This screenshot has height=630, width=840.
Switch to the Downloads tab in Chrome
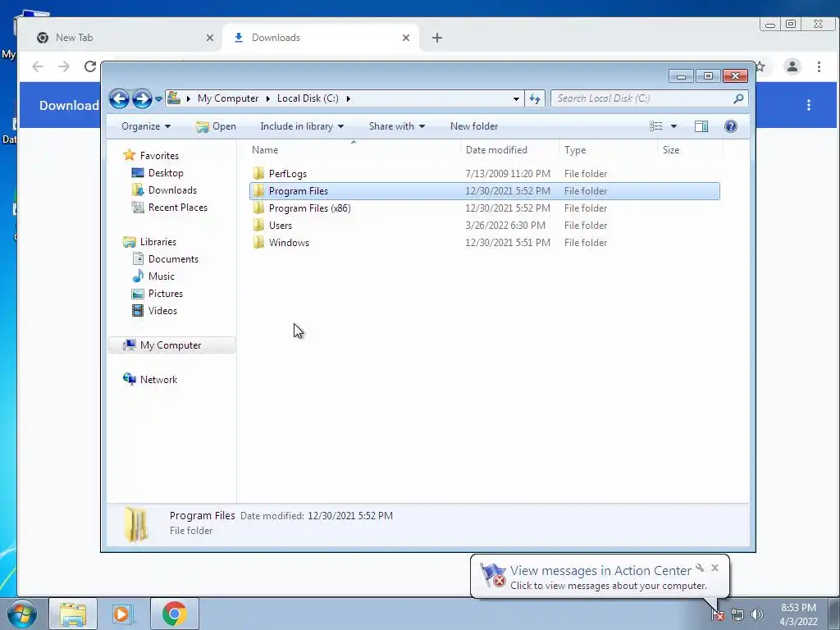coord(320,38)
